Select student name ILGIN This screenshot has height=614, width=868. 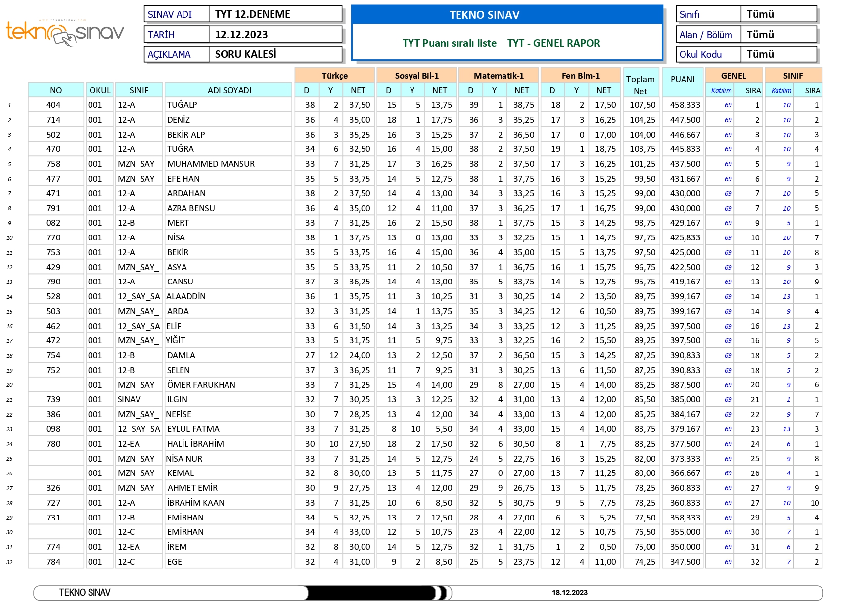[177, 399]
